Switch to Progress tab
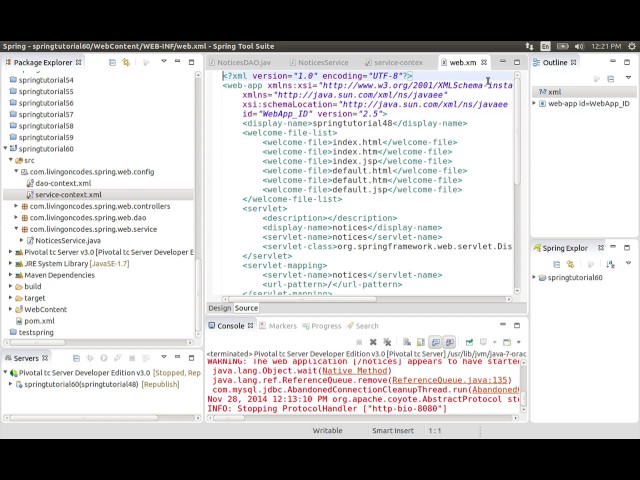Screen dimensions: 640x480 (x=322, y=326)
